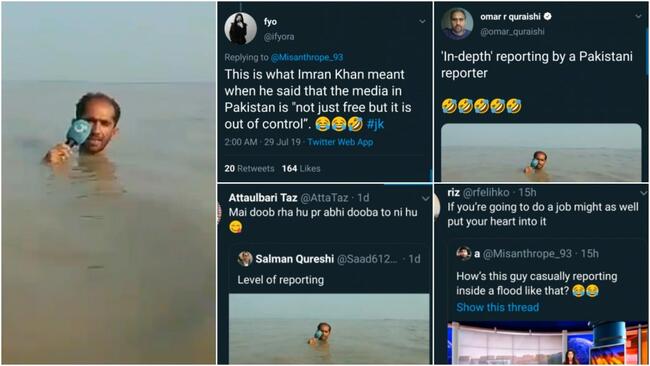Viewport: 650px width, 366px height.
Task: Click the partial avatar beside Attaulbari Taz
Action: (220, 211)
